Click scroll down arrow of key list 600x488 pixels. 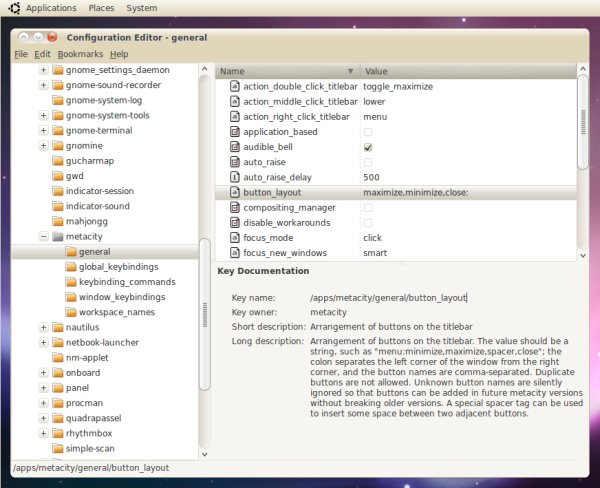[x=583, y=255]
